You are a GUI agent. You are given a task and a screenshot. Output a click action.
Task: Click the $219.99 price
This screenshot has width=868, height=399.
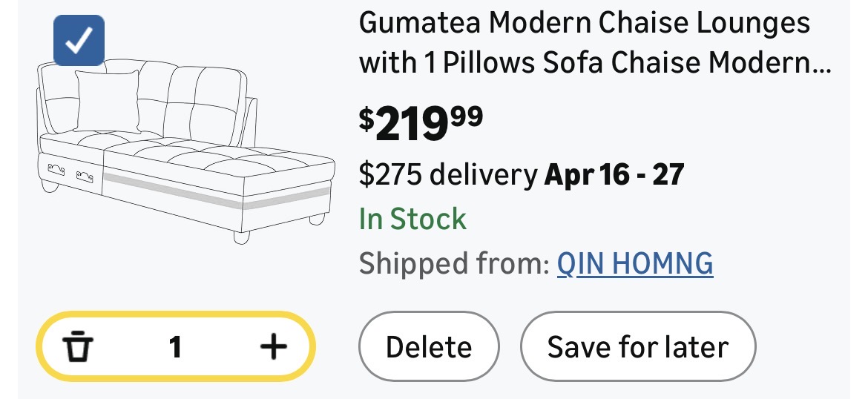(421, 122)
